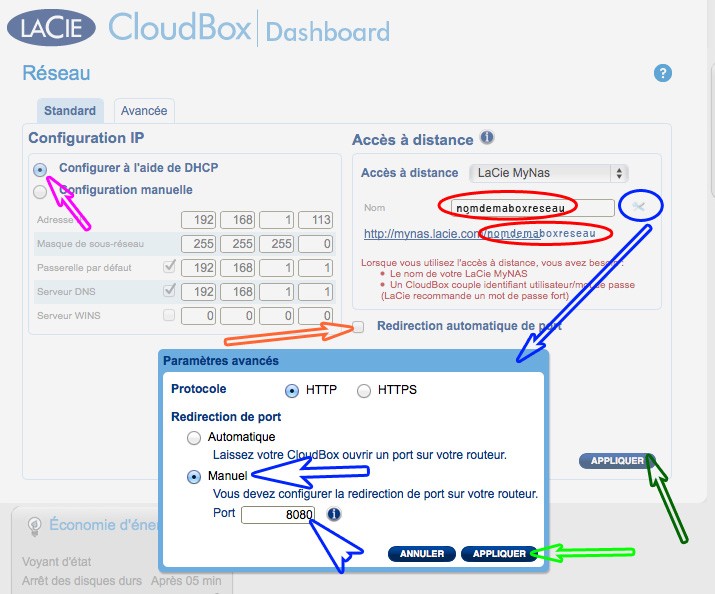
Task: Open the LaCie MyNas remote access dropdown
Action: [x=549, y=173]
